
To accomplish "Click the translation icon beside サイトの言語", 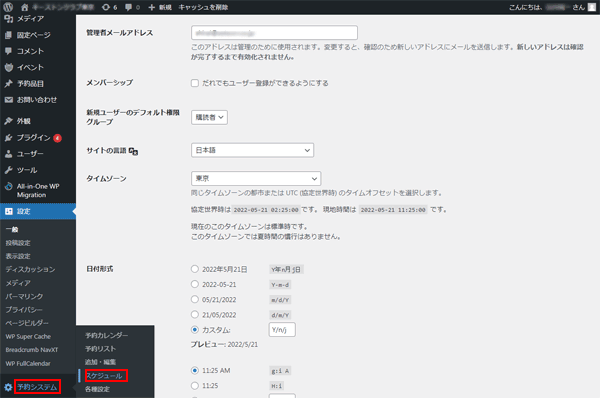I will pyautogui.click(x=133, y=151).
